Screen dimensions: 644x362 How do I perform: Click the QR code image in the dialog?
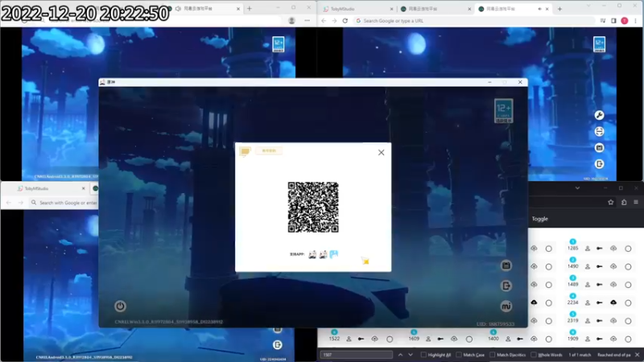313,208
